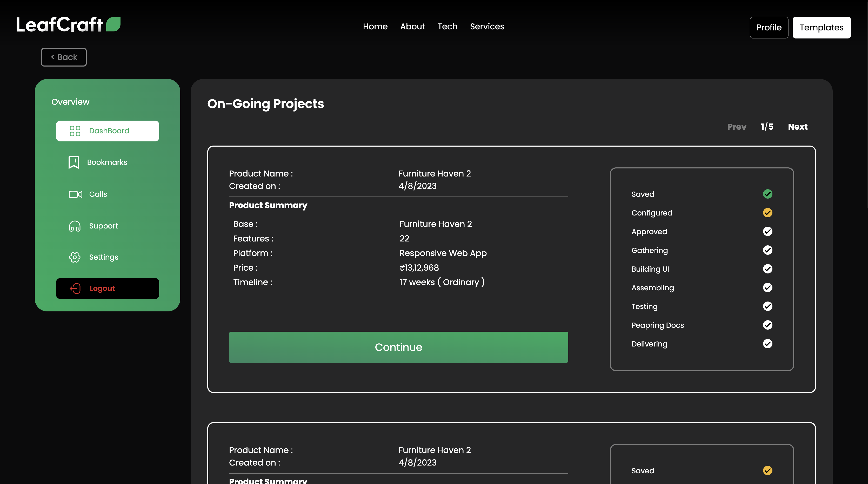
Task: Open the Services menu item
Action: (487, 27)
